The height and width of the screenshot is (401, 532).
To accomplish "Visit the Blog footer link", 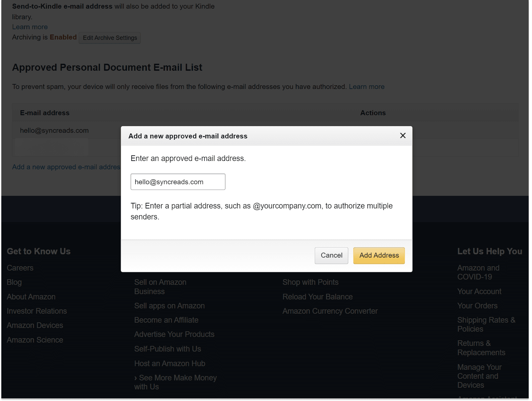I will [x=14, y=282].
